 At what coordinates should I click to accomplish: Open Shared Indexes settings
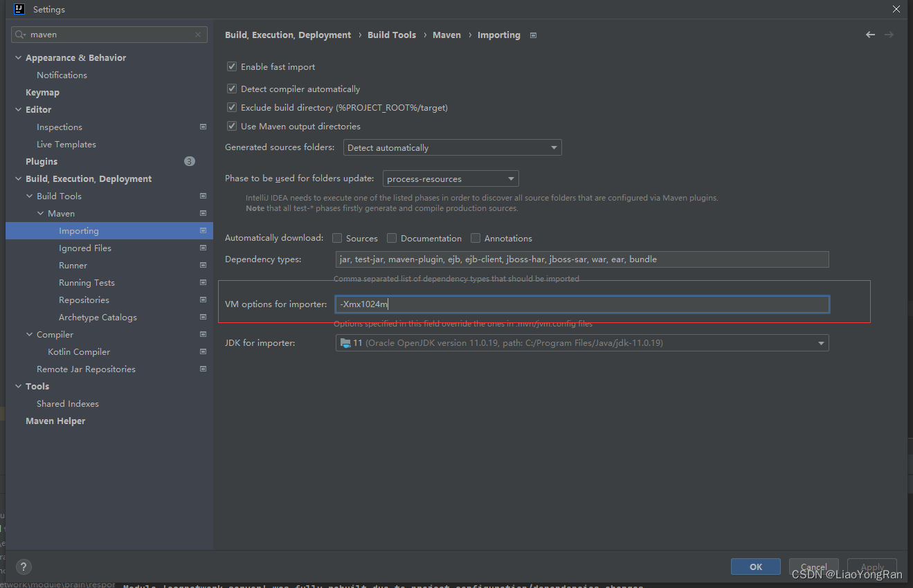click(68, 404)
